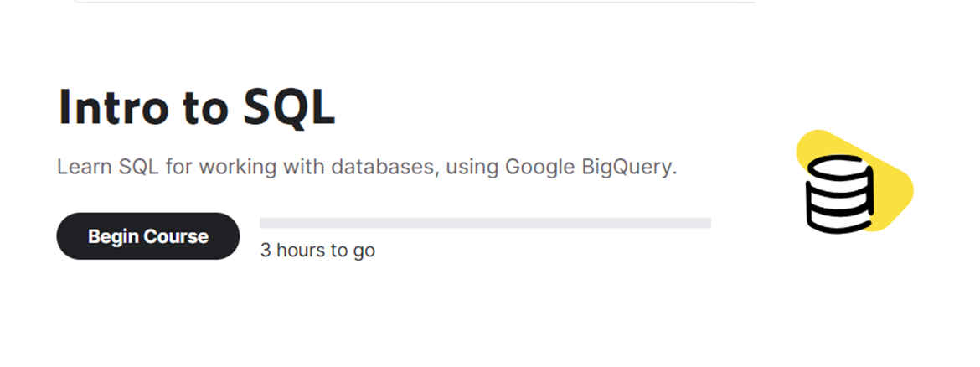Open the "Intro to SQL" course heading
Image resolution: width=980 pixels, height=367 pixels.
point(196,109)
